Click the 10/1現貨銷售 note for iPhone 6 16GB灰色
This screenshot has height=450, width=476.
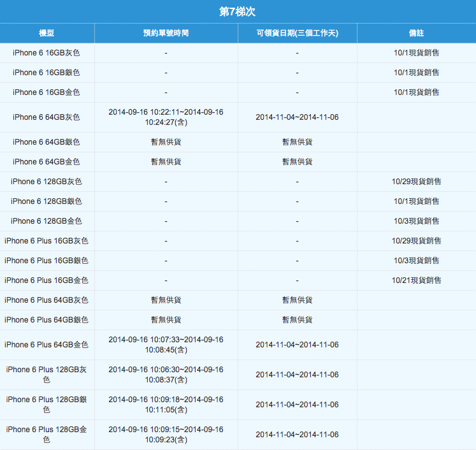[416, 53]
